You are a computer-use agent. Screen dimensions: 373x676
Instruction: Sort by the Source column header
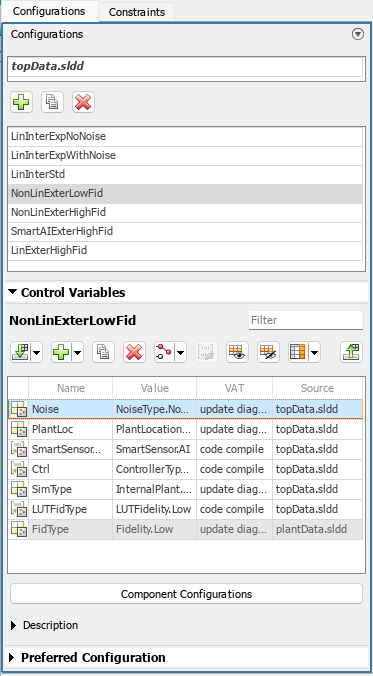pos(317,388)
